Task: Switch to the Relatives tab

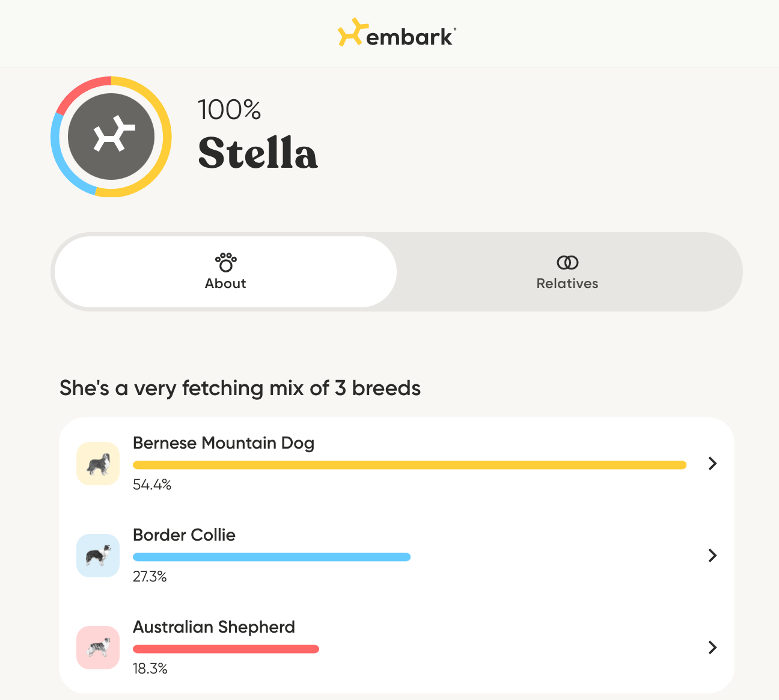Action: point(567,272)
